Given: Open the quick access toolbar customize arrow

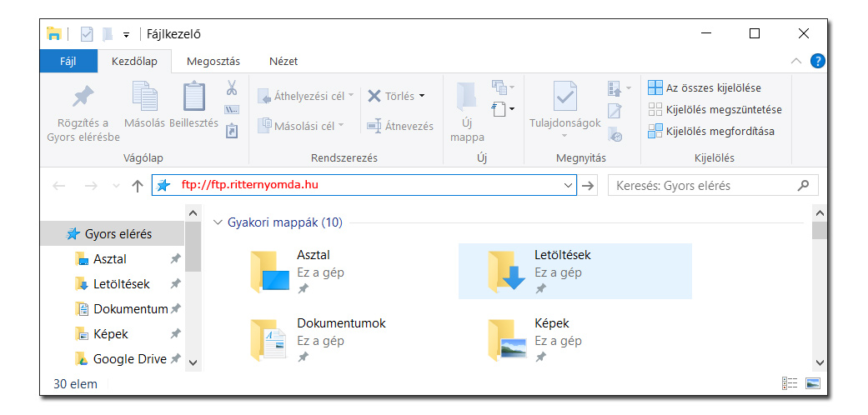Looking at the screenshot, I should coord(126,35).
